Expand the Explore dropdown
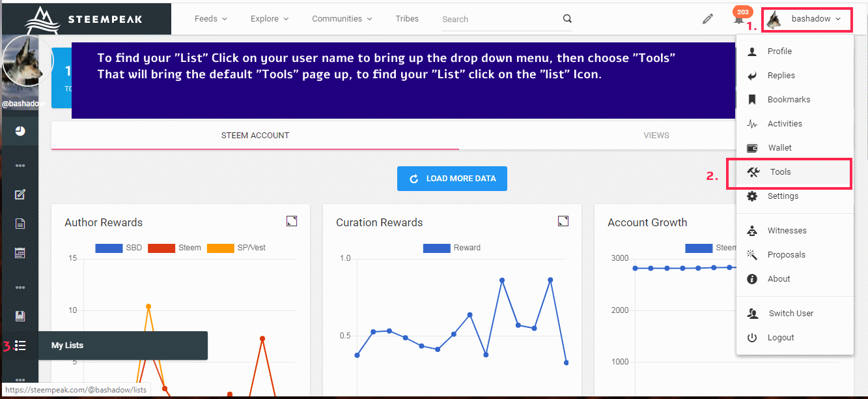 point(270,19)
